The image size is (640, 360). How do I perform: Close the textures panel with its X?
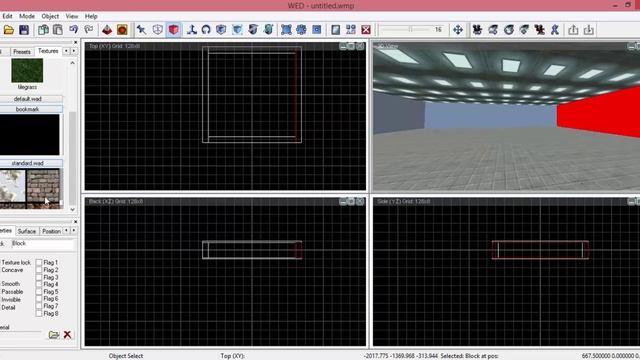[x=76, y=42]
